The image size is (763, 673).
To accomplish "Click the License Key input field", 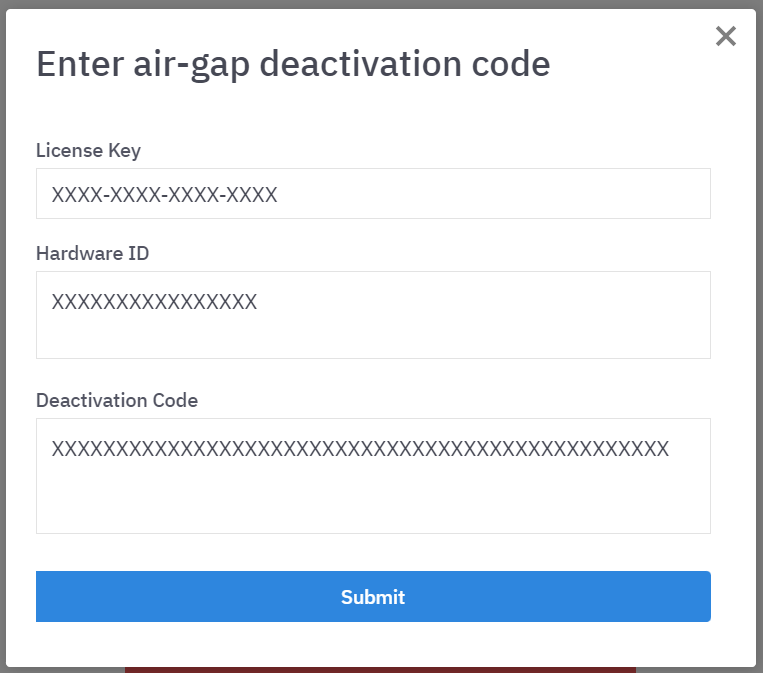I will tap(373, 194).
